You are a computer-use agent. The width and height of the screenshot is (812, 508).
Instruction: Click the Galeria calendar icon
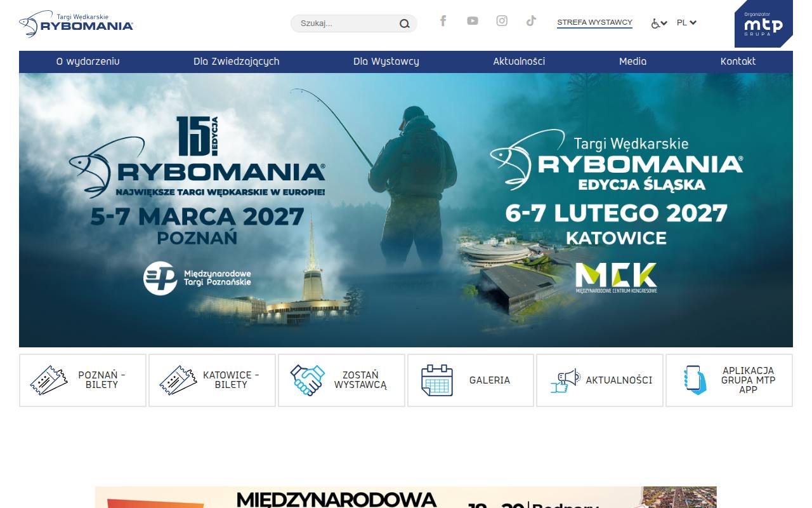437,380
